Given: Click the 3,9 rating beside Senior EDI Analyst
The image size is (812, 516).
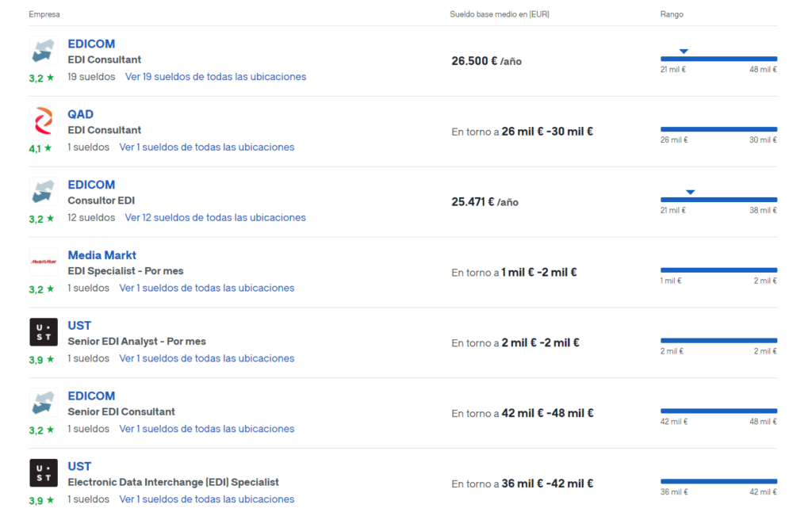Looking at the screenshot, I should (x=41, y=360).
